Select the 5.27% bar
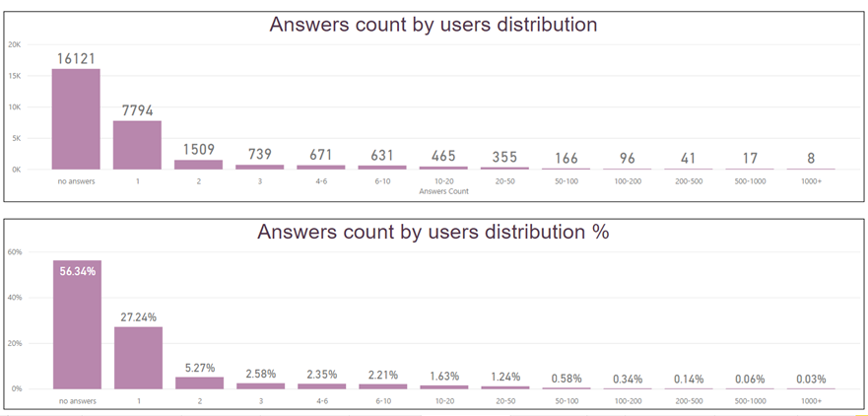This screenshot has width=868, height=416. tap(198, 381)
